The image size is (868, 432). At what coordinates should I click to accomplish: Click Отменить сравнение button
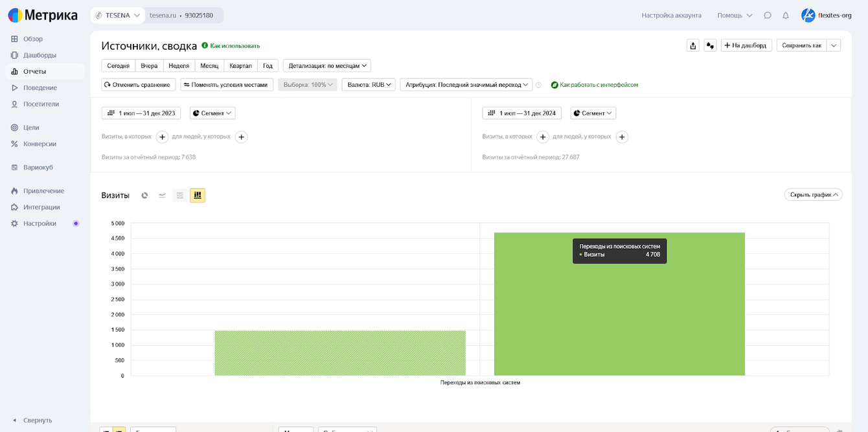click(138, 85)
